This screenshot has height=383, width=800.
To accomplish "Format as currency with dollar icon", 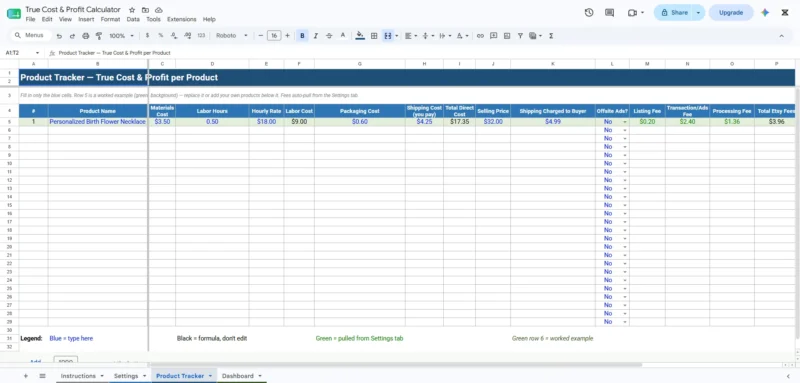I will click(147, 36).
